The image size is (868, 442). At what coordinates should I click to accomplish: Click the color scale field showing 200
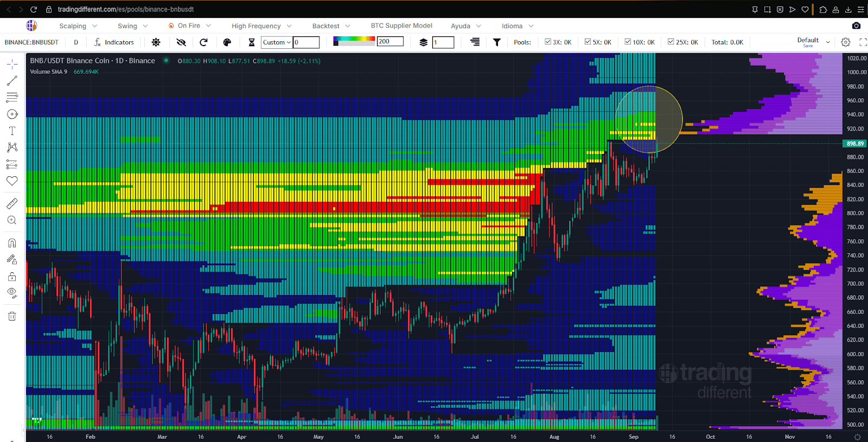391,41
